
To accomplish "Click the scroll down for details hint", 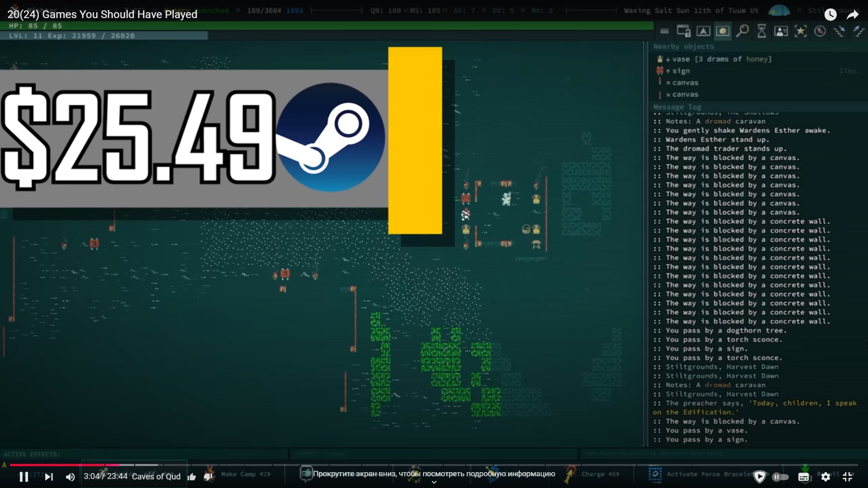I will point(434,474).
